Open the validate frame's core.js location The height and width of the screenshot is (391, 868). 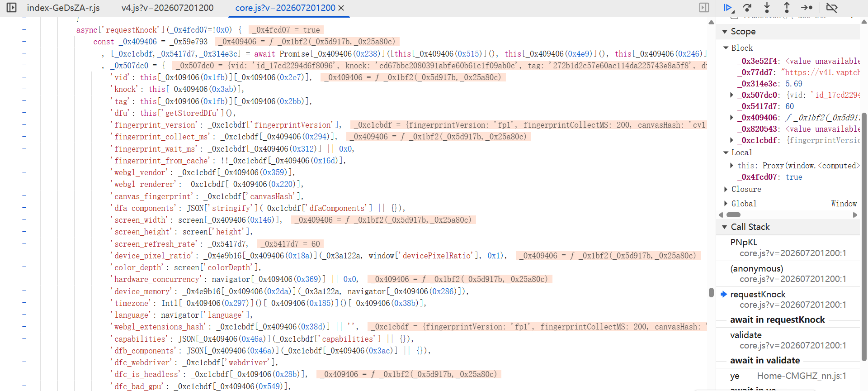coord(793,346)
